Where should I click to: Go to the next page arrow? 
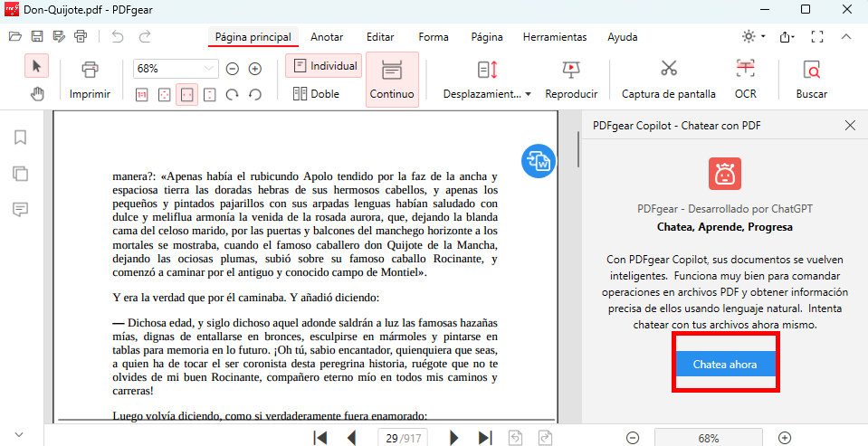tap(454, 438)
